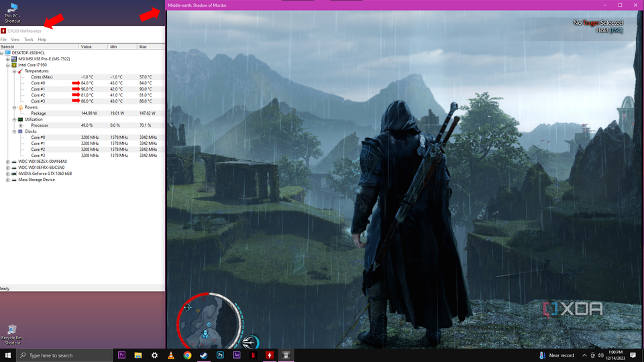Open Google Chrome from the taskbar
The image size is (644, 362).
tap(187, 355)
